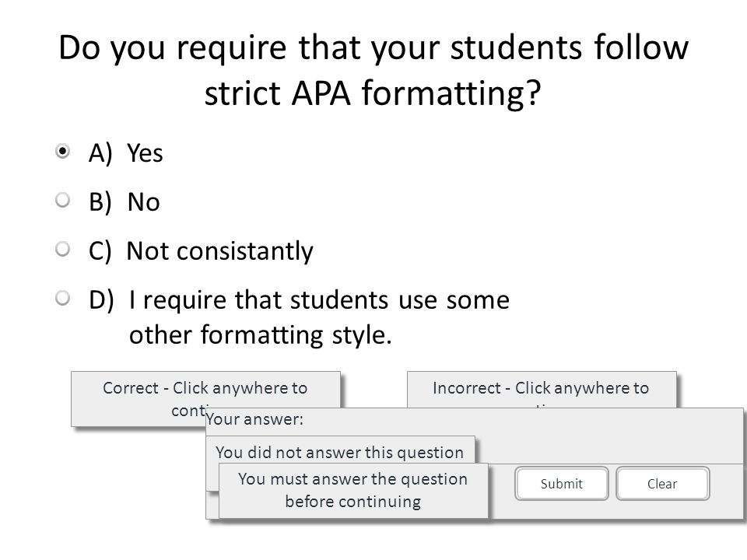Click the question title about APA formatting
The image size is (747, 560).
click(x=373, y=71)
